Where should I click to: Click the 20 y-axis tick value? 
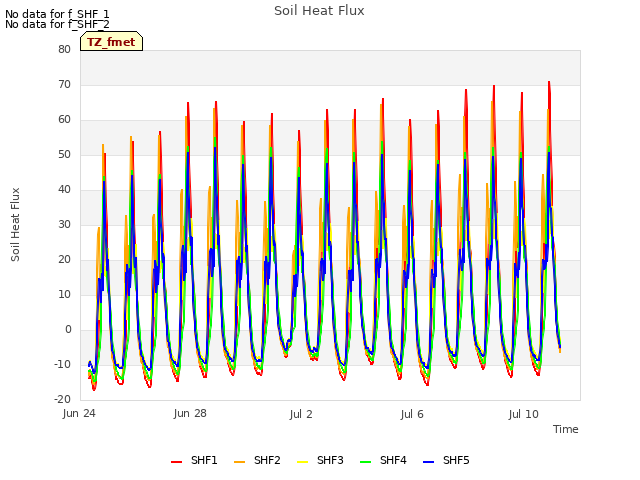pyautogui.click(x=64, y=260)
